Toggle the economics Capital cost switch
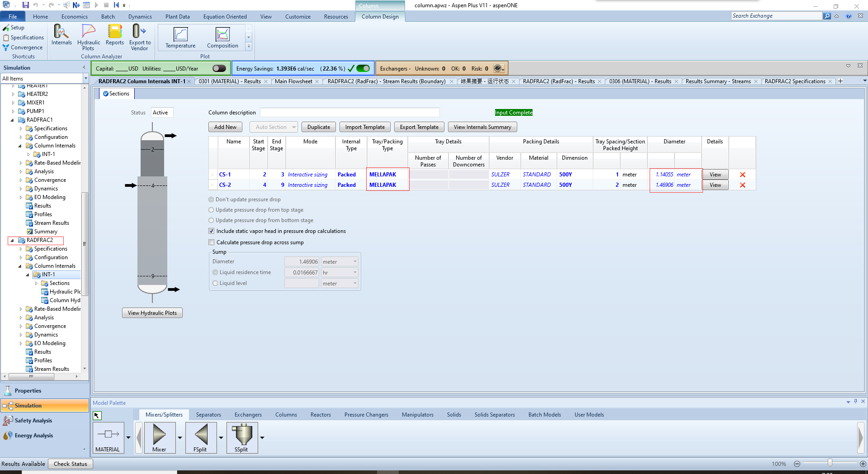The image size is (868, 474). 219,68
